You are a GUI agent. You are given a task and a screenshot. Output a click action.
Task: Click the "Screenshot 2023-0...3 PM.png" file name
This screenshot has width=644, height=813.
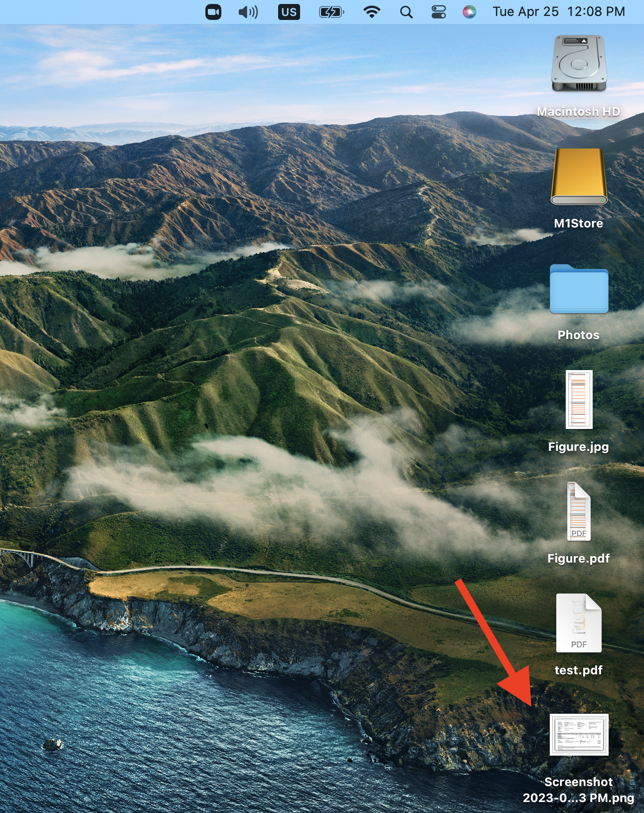579,790
